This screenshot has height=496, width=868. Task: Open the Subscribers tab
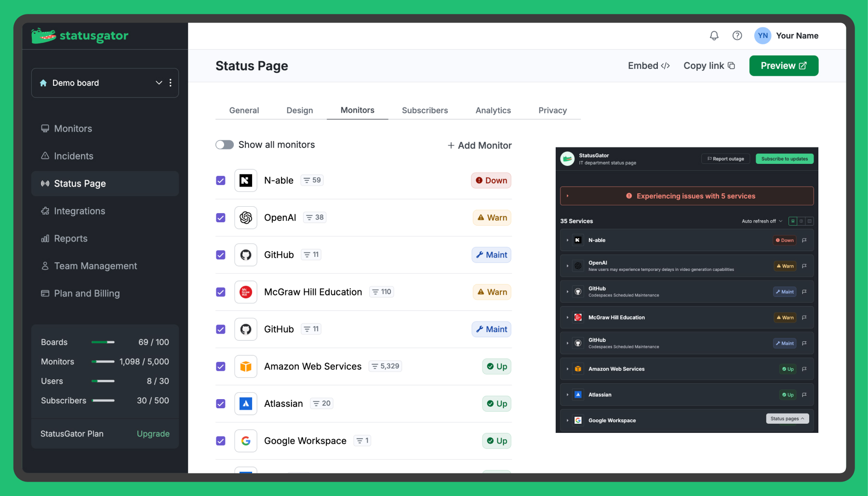(425, 110)
